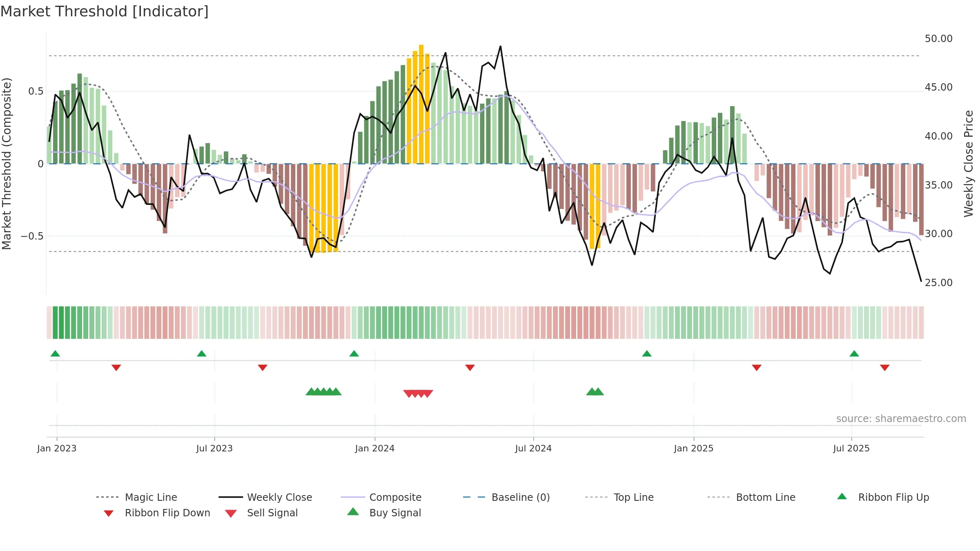
Task: Click the first Ribbon Flip Down marker in early 2023
Action: 116,368
